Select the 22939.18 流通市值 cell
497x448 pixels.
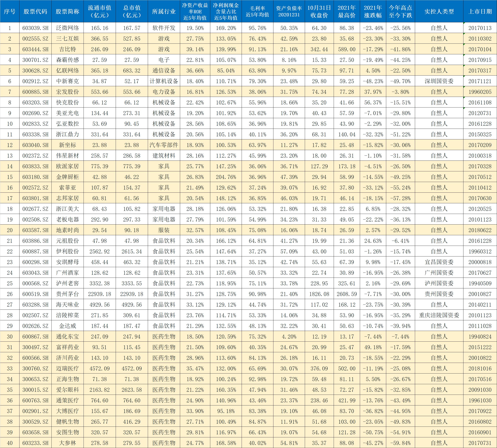pyautogui.click(x=99, y=294)
